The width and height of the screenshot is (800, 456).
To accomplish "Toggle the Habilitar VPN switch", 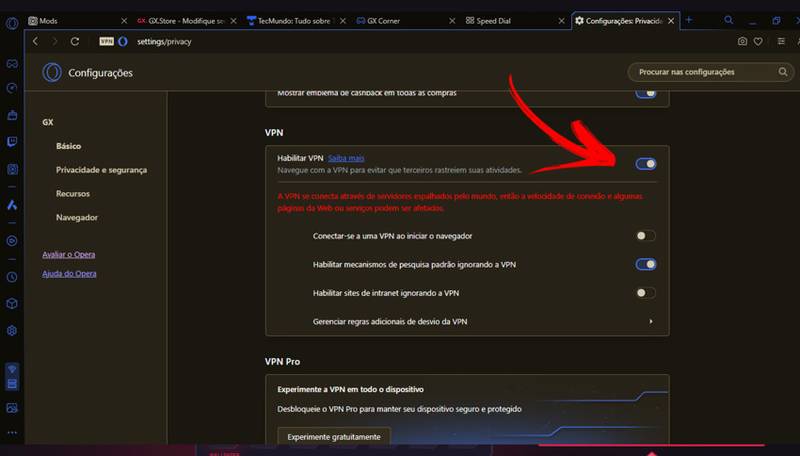I will pos(646,164).
